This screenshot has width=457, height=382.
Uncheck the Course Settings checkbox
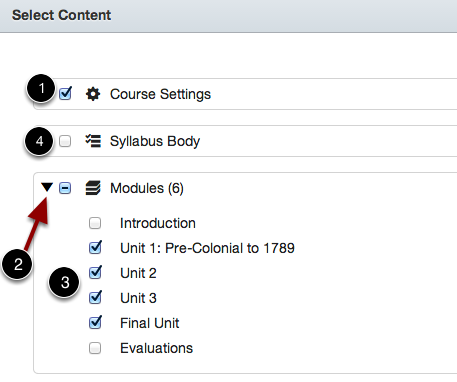[65, 94]
